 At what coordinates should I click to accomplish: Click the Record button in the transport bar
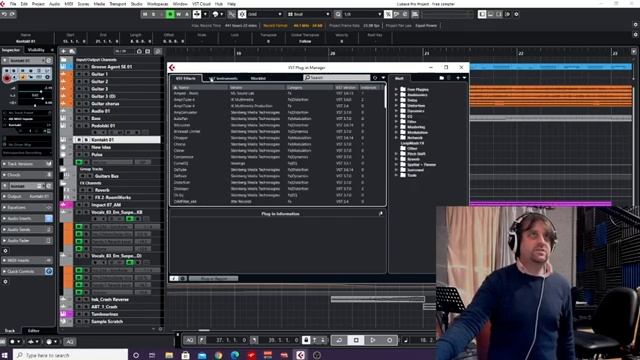pyautogui.click(x=389, y=340)
